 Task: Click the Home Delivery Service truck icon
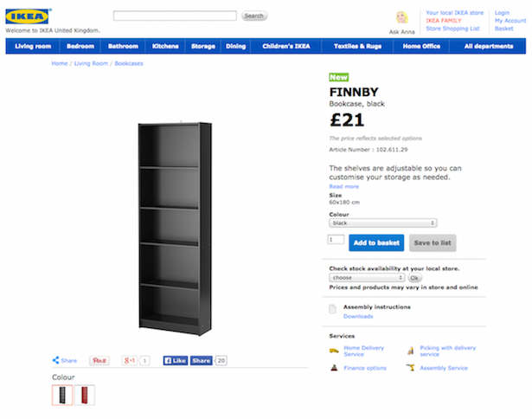point(334,351)
